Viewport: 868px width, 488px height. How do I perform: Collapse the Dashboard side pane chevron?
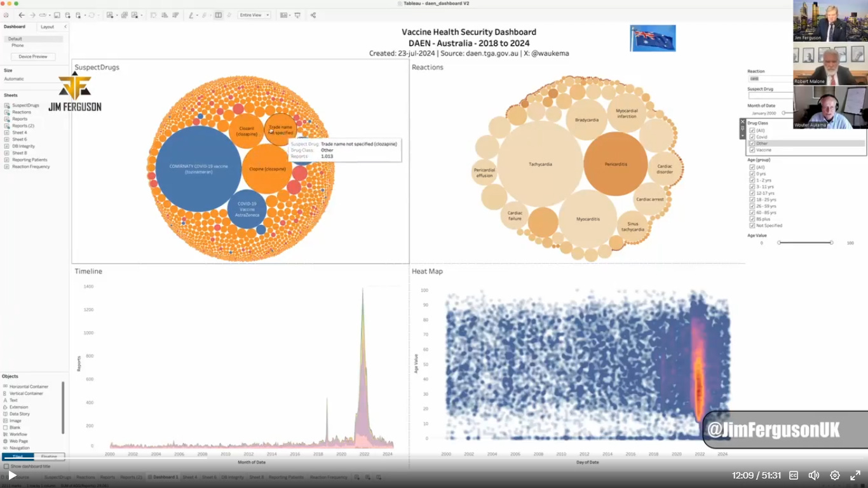(65, 27)
